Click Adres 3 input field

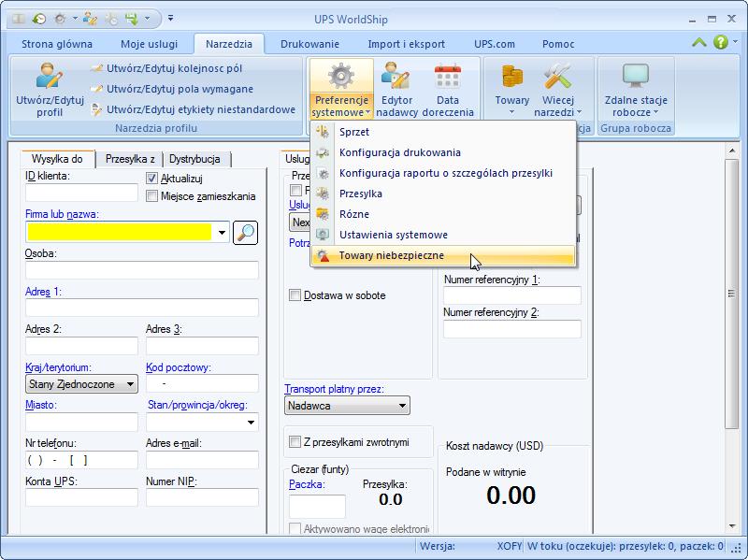click(x=202, y=346)
